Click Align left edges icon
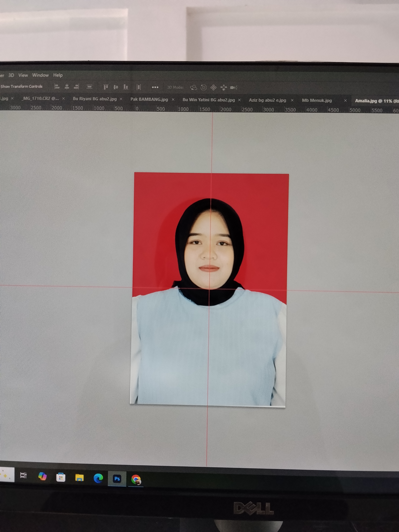Image resolution: width=399 pixels, height=532 pixels. pos(57,87)
